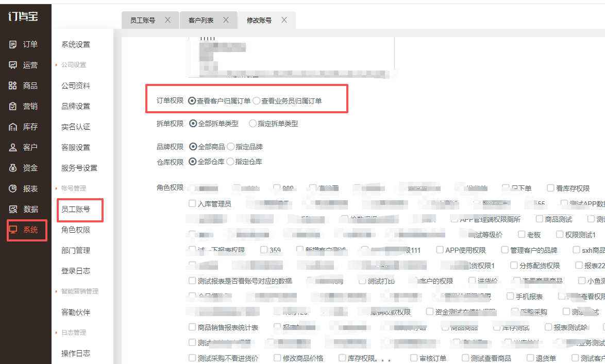Check the 测试查看商品 checkbox
The image size is (605, 364).
465,358
